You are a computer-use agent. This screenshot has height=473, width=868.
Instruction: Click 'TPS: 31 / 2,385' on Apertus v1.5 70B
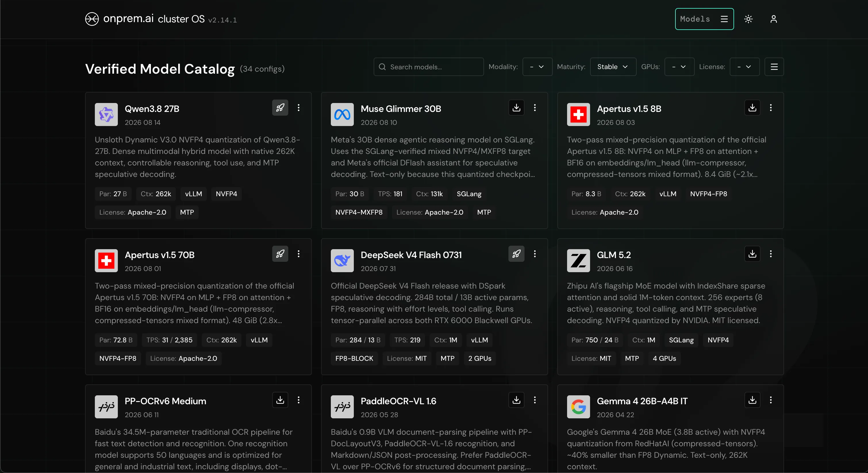pos(169,340)
